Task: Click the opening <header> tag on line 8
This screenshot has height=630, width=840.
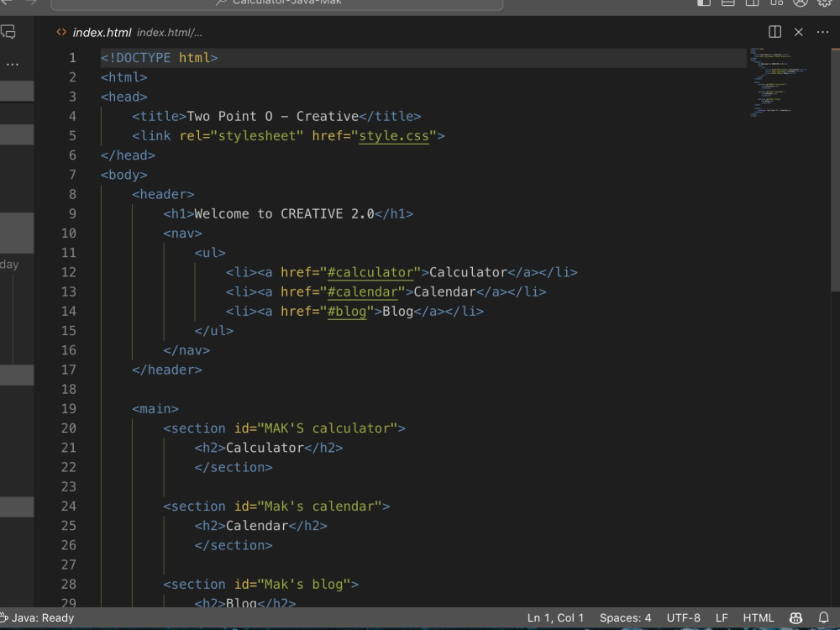Action: (164, 195)
